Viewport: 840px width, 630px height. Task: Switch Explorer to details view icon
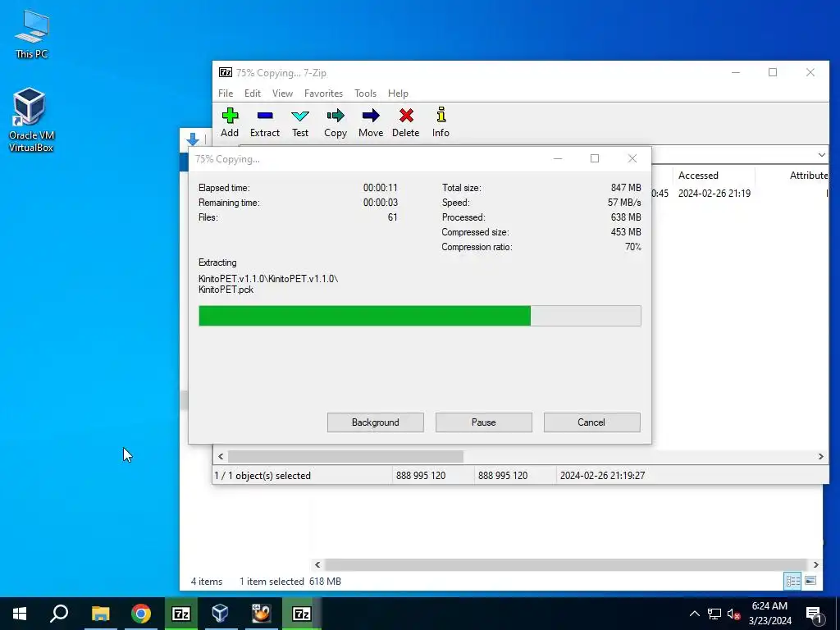pos(792,581)
